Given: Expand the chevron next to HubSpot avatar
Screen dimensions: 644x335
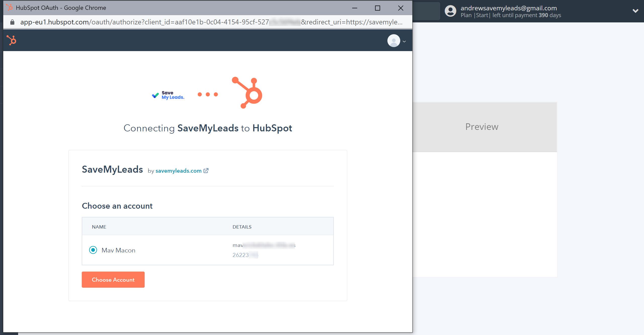Looking at the screenshot, I should coord(404,42).
